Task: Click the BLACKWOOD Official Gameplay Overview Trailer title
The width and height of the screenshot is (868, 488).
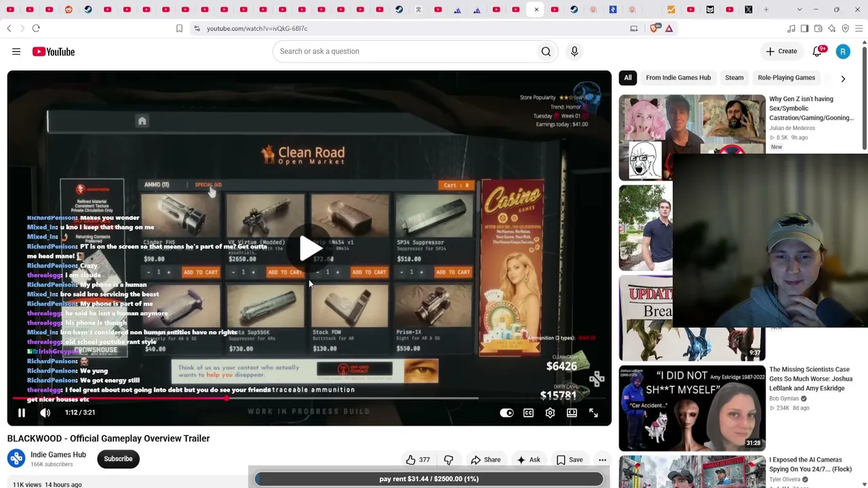Action: tap(108, 439)
